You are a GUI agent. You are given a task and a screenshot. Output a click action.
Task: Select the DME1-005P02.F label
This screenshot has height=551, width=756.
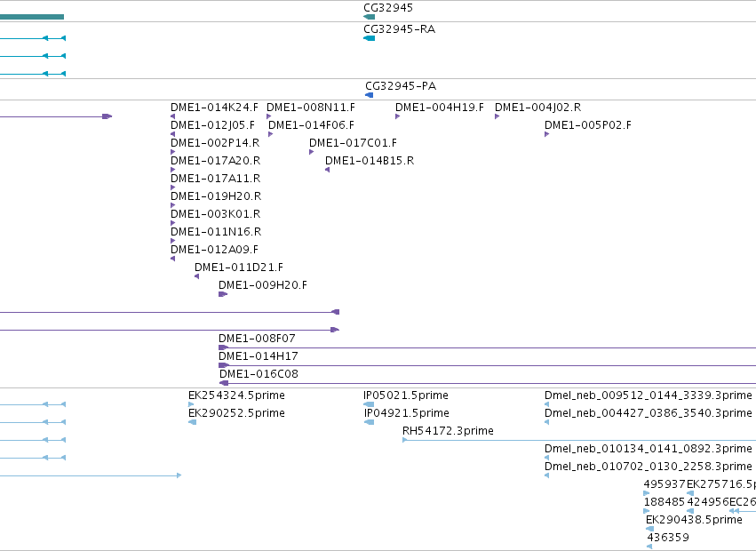click(x=588, y=125)
